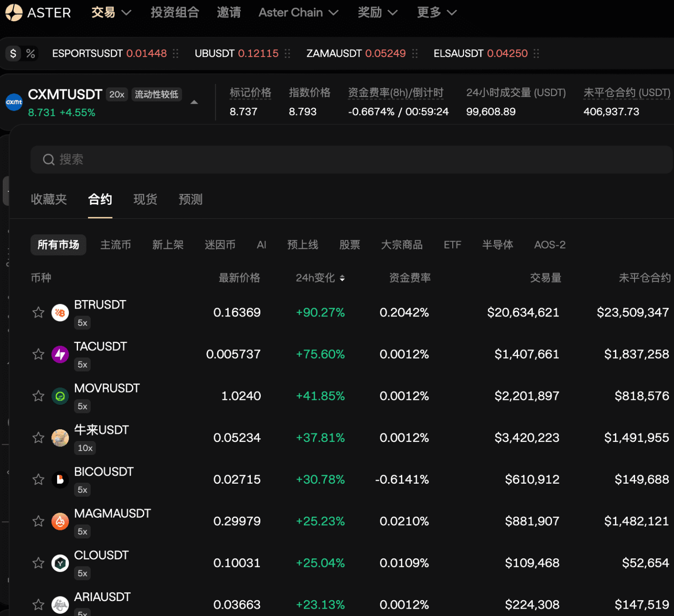Viewport: 674px width, 616px height.
Task: Favorite MAGMAUSDT with its star icon
Action: coord(39,521)
